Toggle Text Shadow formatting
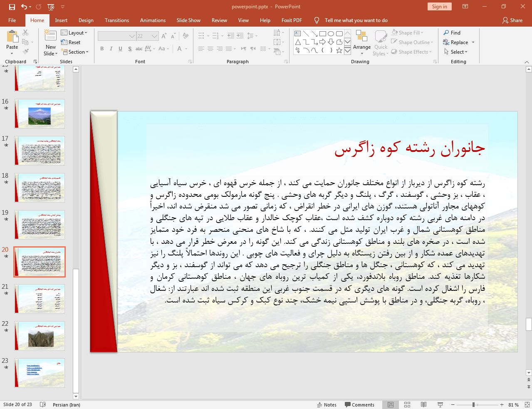The image size is (532, 409). coord(130,49)
